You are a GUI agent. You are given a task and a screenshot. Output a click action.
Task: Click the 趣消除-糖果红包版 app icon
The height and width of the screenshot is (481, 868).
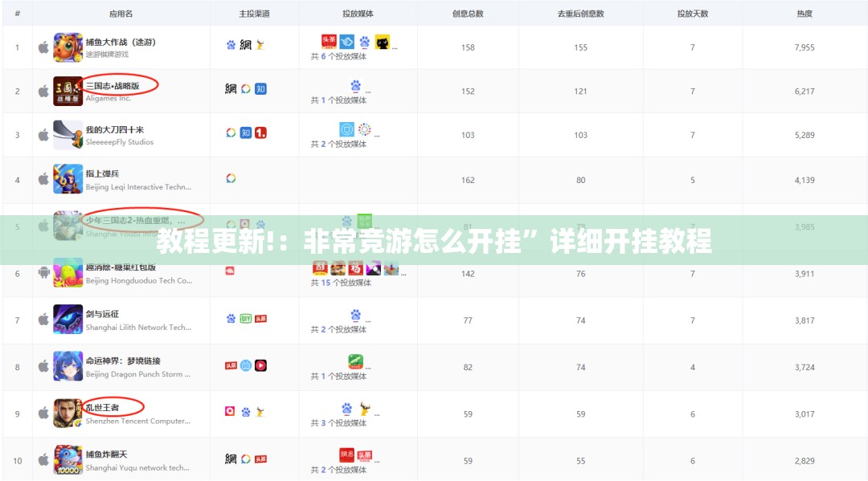[x=68, y=273]
